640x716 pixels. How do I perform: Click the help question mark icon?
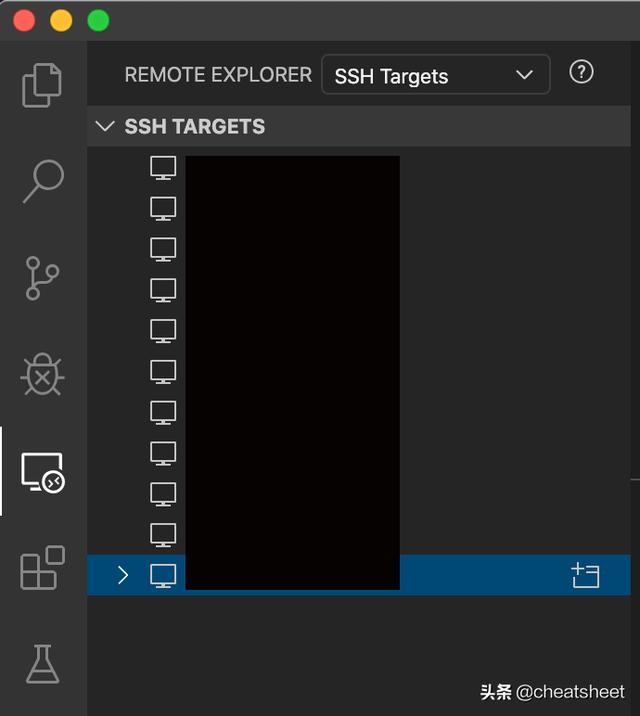[581, 72]
